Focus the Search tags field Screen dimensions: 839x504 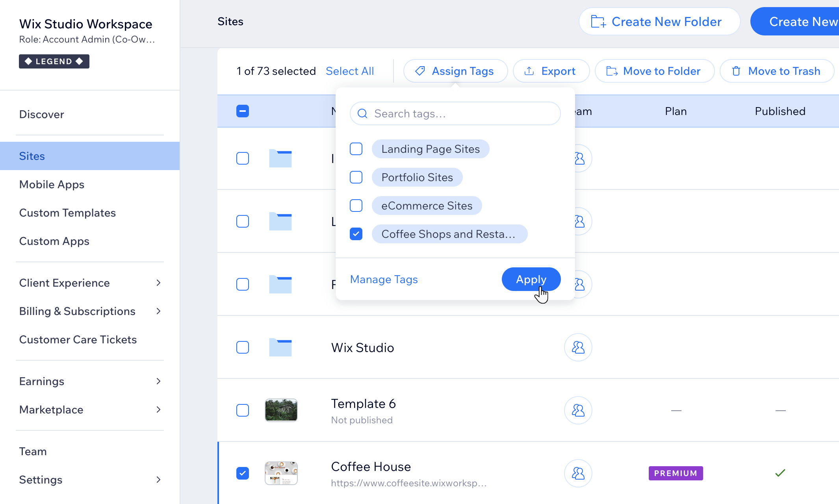point(455,113)
